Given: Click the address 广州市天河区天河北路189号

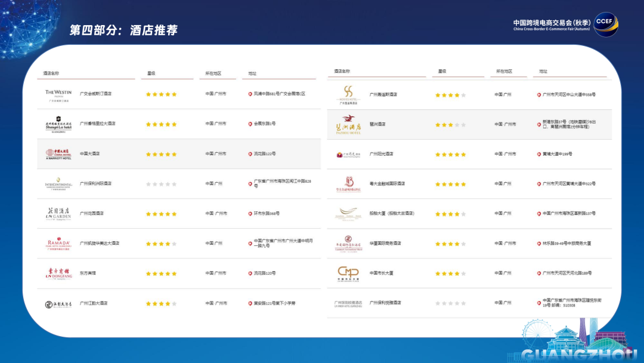Looking at the screenshot, I should pyautogui.click(x=567, y=273).
